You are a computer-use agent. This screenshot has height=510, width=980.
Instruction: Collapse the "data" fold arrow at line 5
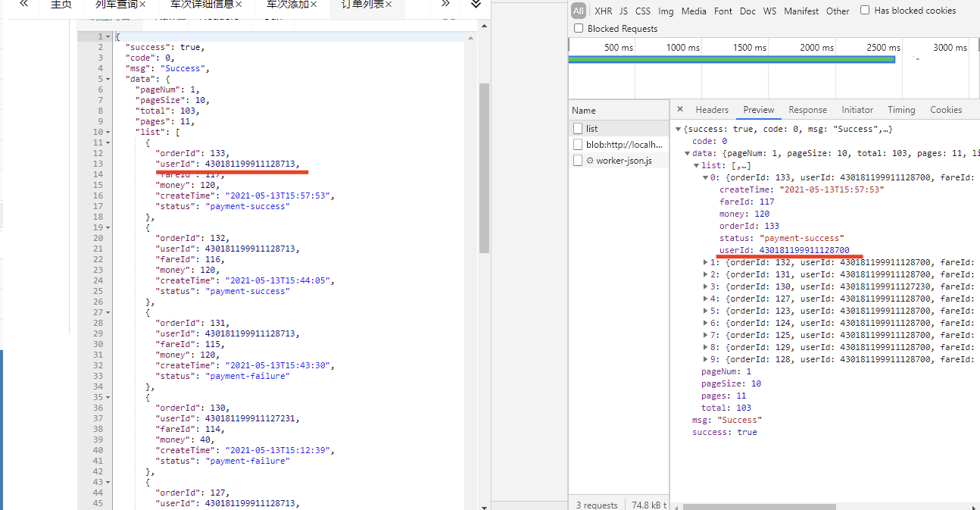click(109, 79)
